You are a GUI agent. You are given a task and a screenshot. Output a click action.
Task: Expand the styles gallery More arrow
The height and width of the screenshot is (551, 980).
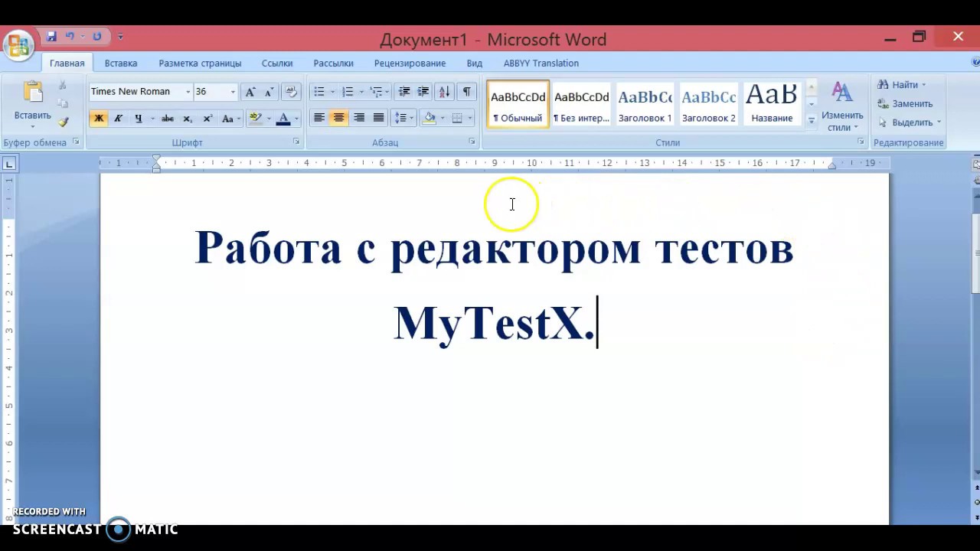[812, 120]
